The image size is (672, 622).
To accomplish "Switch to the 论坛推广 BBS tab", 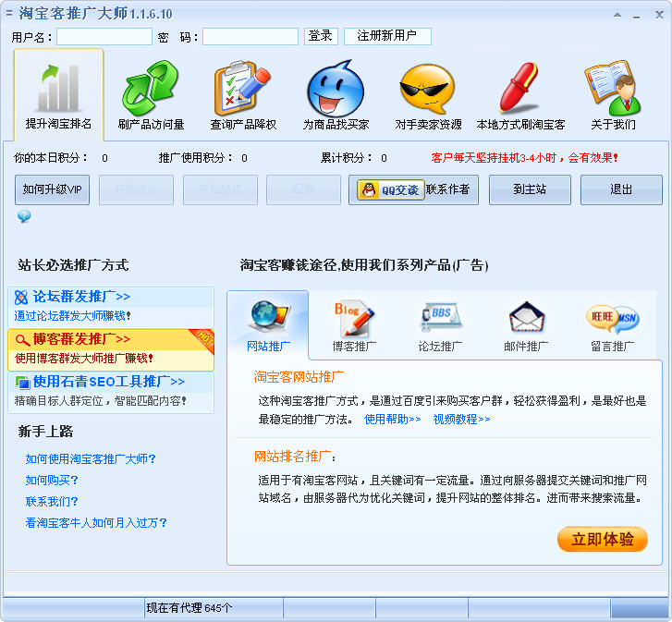I will point(440,325).
